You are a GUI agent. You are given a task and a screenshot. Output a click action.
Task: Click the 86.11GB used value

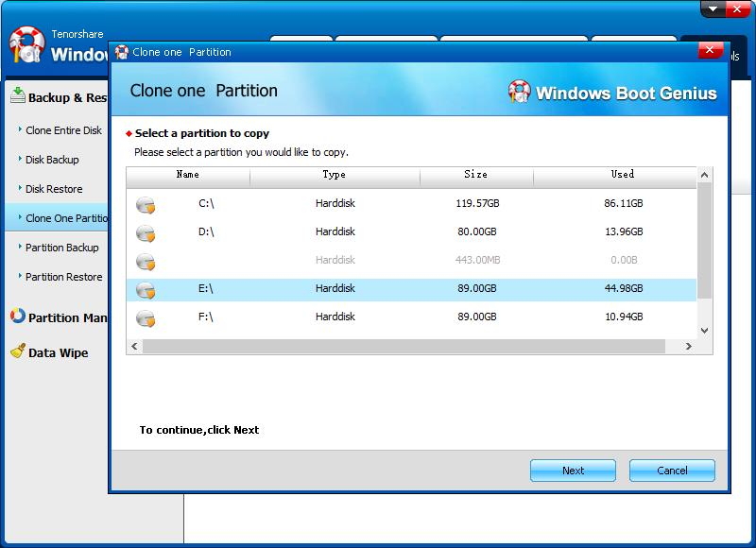click(x=624, y=203)
